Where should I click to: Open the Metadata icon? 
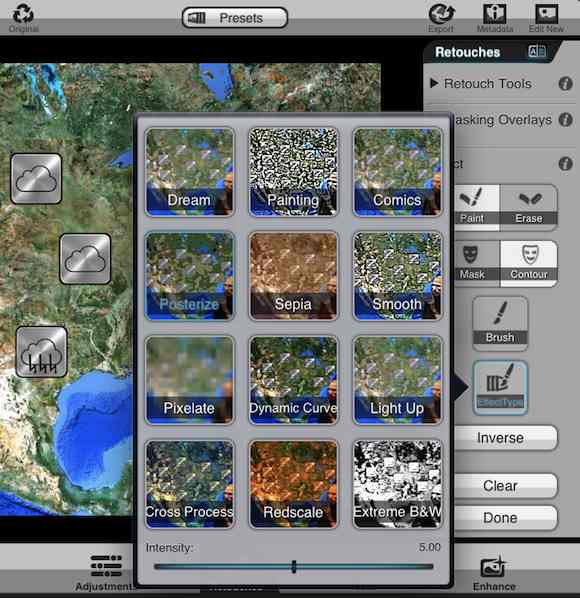(495, 17)
